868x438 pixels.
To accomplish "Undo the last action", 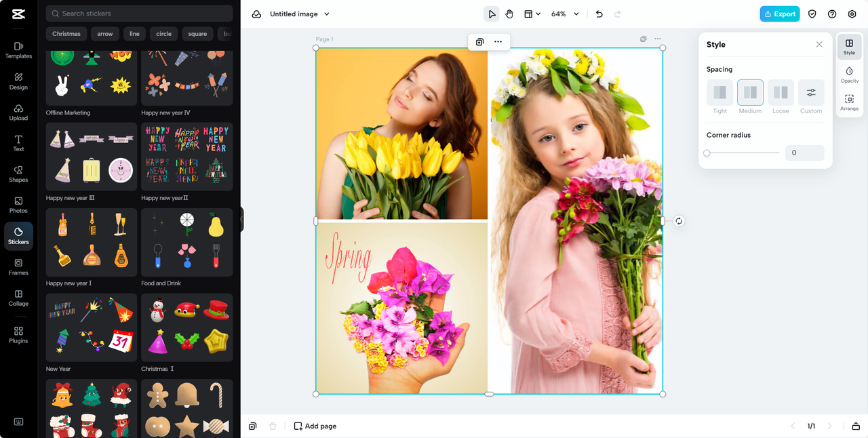I will (x=599, y=14).
